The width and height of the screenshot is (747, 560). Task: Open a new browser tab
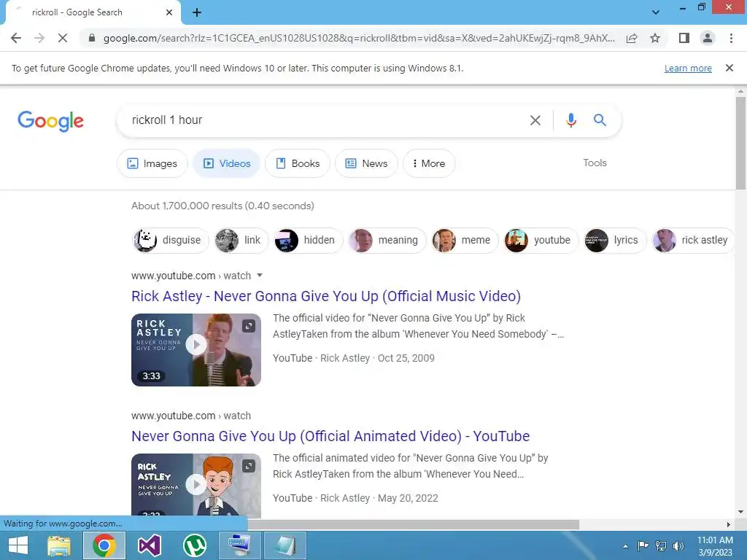pyautogui.click(x=197, y=12)
